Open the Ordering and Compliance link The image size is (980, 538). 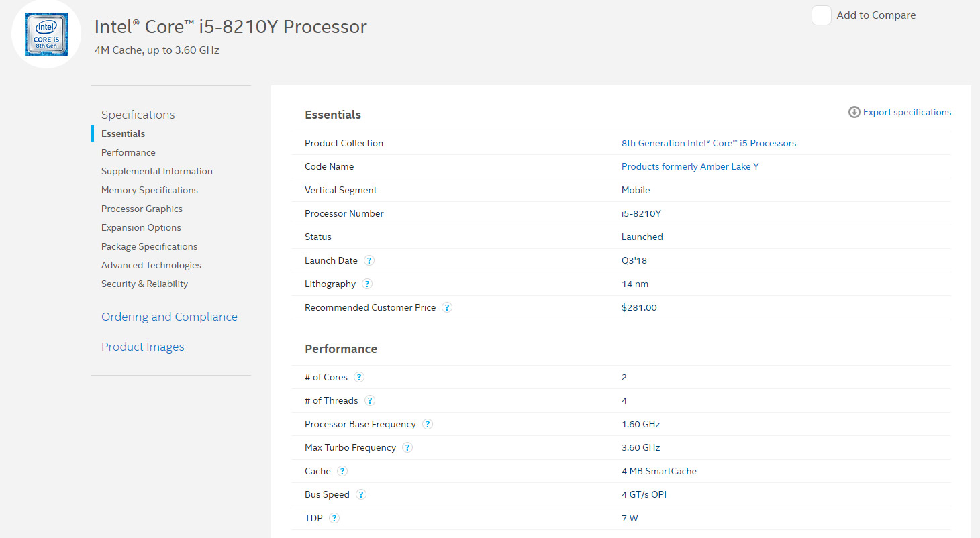click(x=169, y=317)
